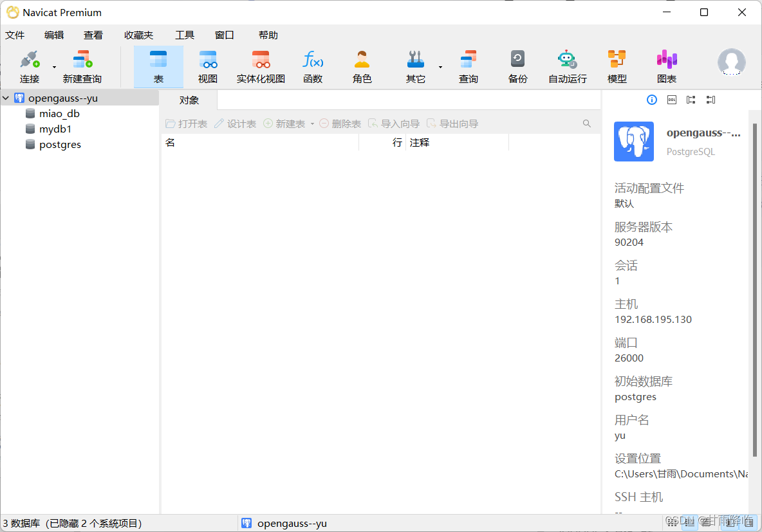
Task: Click the Automation (自动运行) robot icon
Action: pos(568,66)
